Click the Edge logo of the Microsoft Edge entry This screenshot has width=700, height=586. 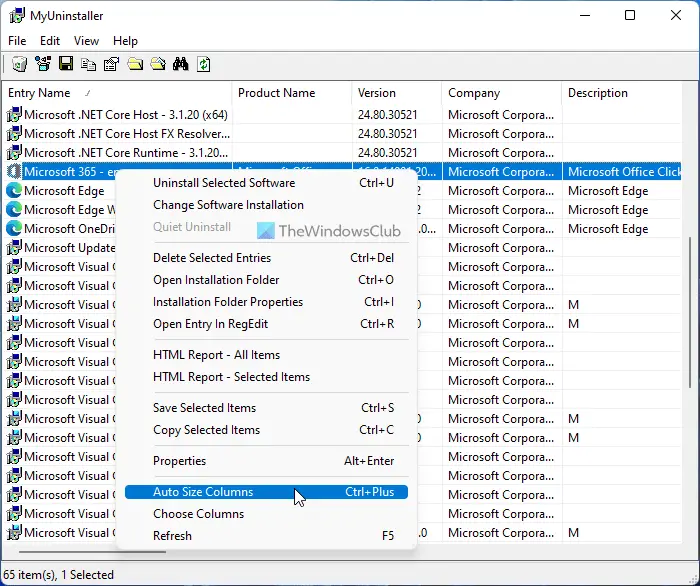(14, 191)
